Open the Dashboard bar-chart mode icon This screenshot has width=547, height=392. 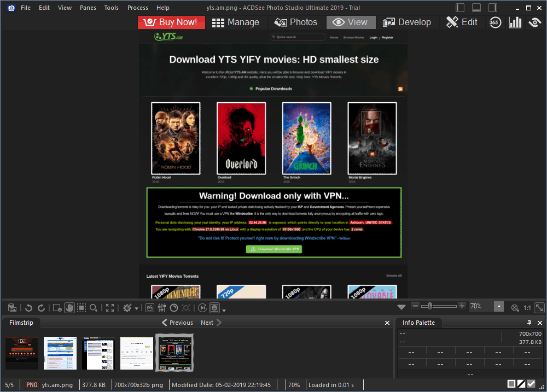pos(515,22)
